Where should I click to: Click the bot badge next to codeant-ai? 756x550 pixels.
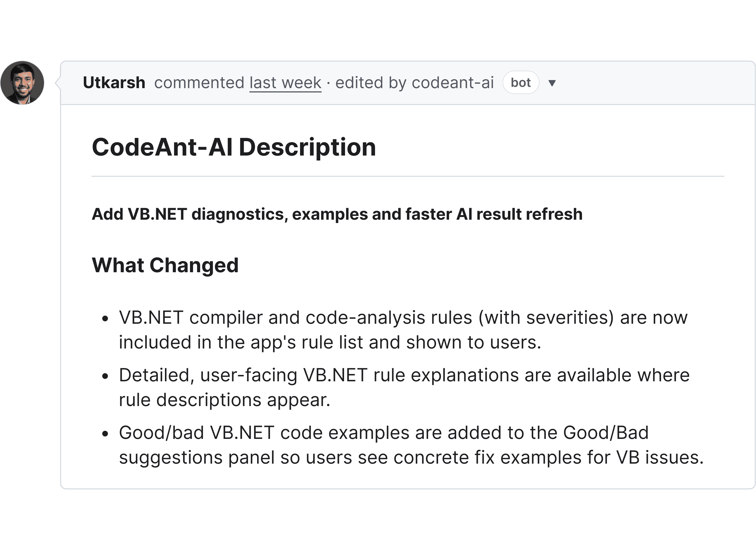[521, 82]
